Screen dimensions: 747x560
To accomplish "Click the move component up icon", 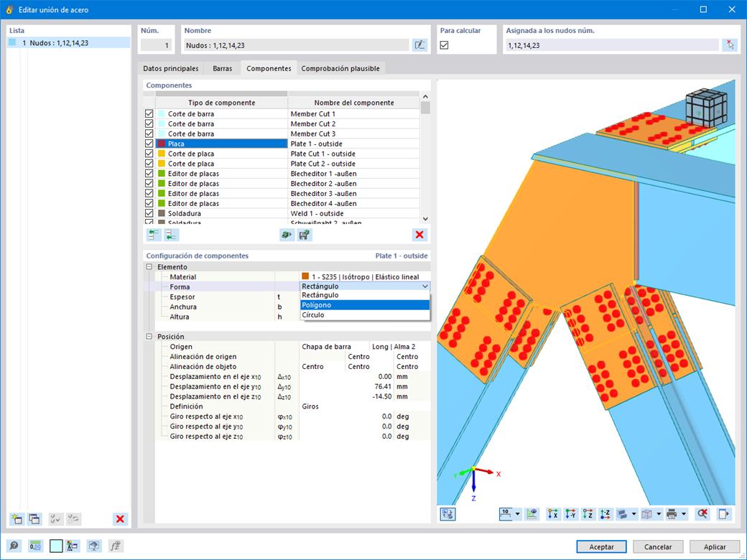I will (154, 235).
